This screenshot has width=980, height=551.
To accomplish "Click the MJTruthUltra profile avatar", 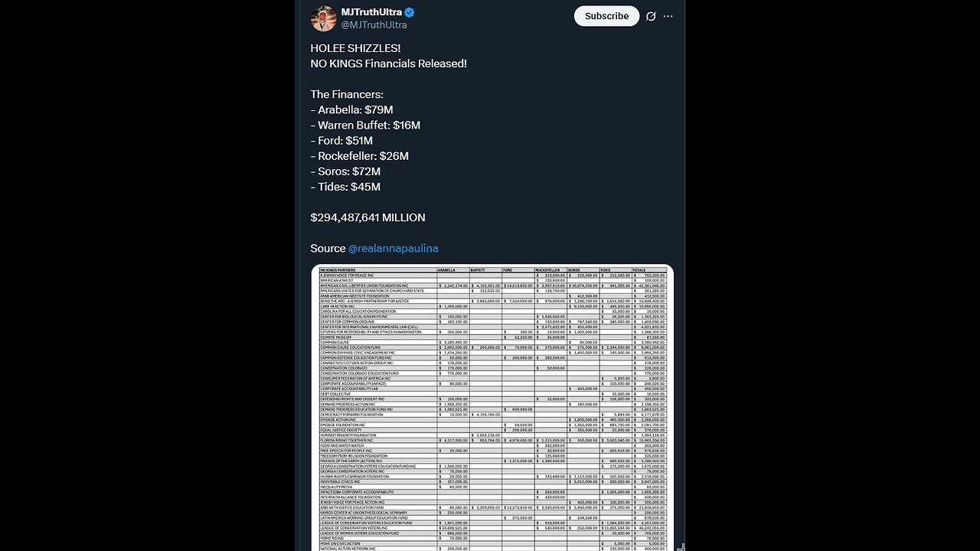I will [324, 18].
